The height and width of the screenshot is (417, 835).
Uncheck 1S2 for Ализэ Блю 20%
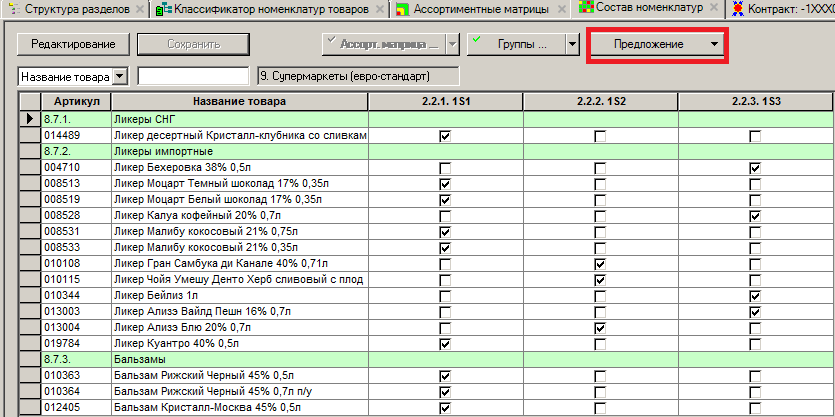point(600,328)
